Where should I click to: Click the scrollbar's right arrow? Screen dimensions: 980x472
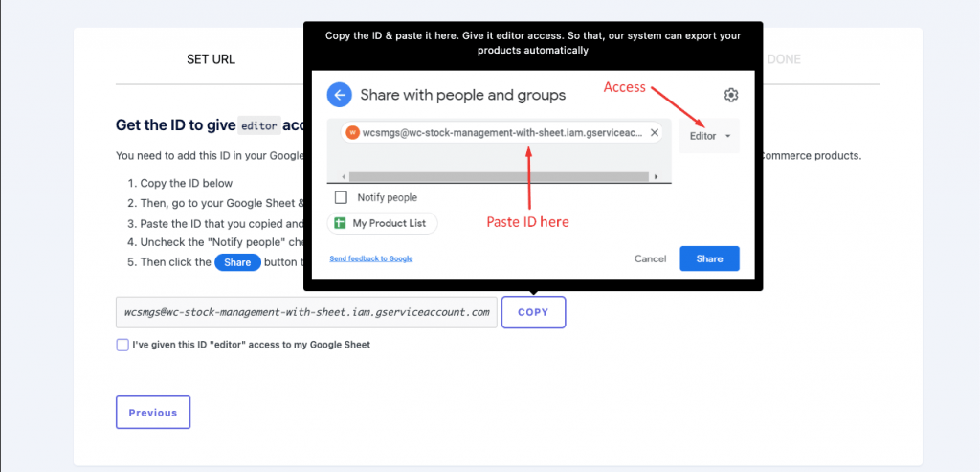(x=656, y=177)
